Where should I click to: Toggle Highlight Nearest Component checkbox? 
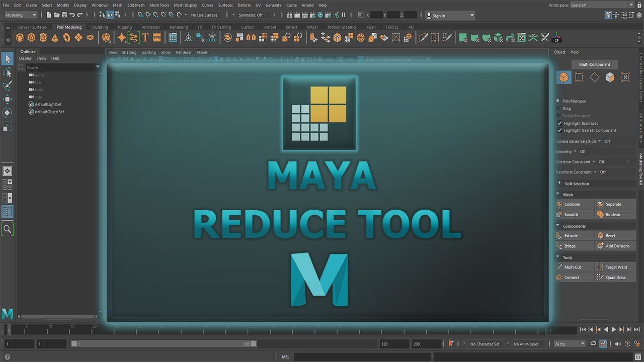click(559, 130)
